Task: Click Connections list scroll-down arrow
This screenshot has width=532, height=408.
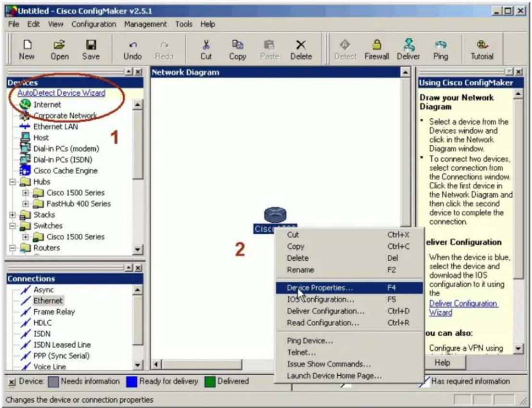Action: (138, 365)
